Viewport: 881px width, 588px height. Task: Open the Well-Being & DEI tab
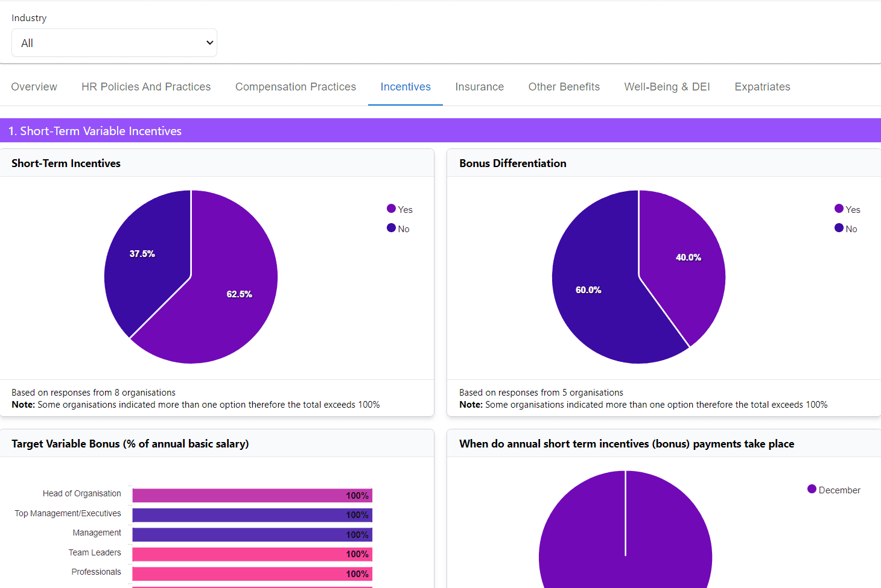pos(667,87)
